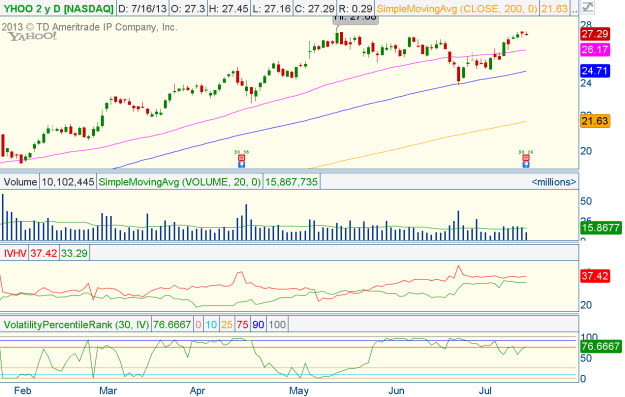This screenshot has height=397, width=625.
Task: Click the blue 24.71 moving average bubble
Action: click(595, 71)
